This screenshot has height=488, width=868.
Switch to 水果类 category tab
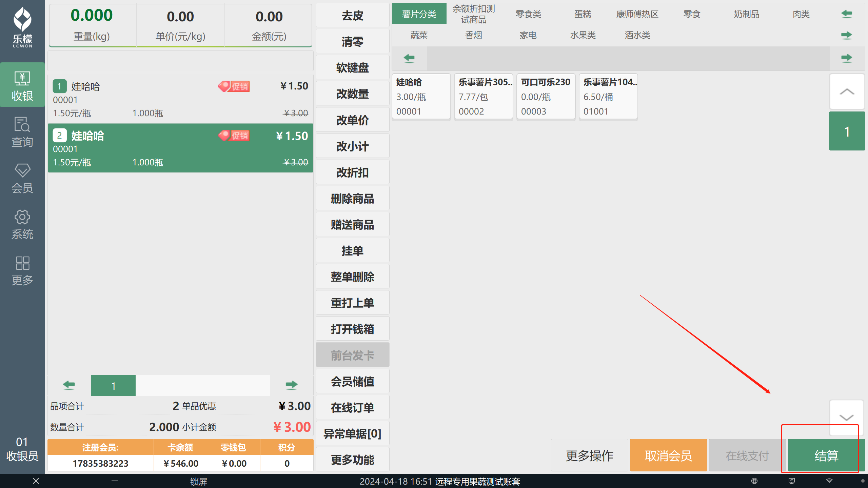583,35
